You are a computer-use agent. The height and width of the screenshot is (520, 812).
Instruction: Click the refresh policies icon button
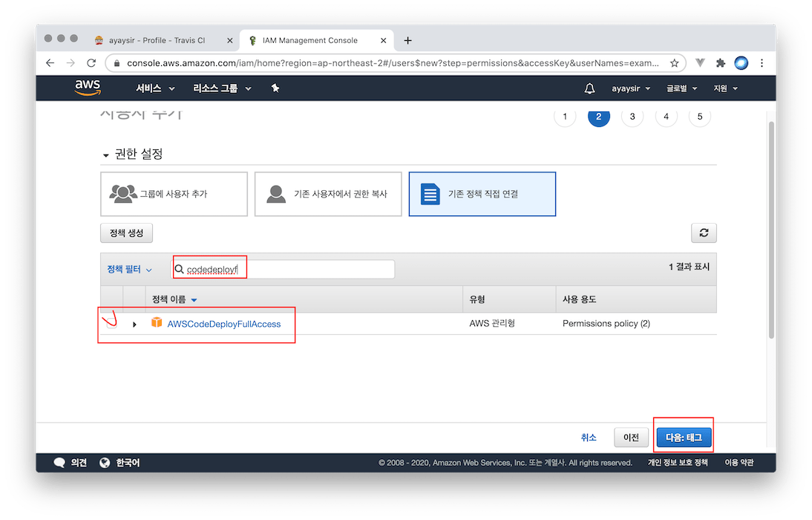pyautogui.click(x=703, y=233)
